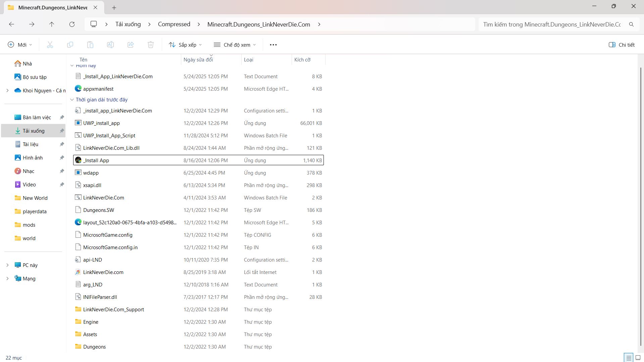Collapse the Thời gian dài trước đây group

pos(72,99)
